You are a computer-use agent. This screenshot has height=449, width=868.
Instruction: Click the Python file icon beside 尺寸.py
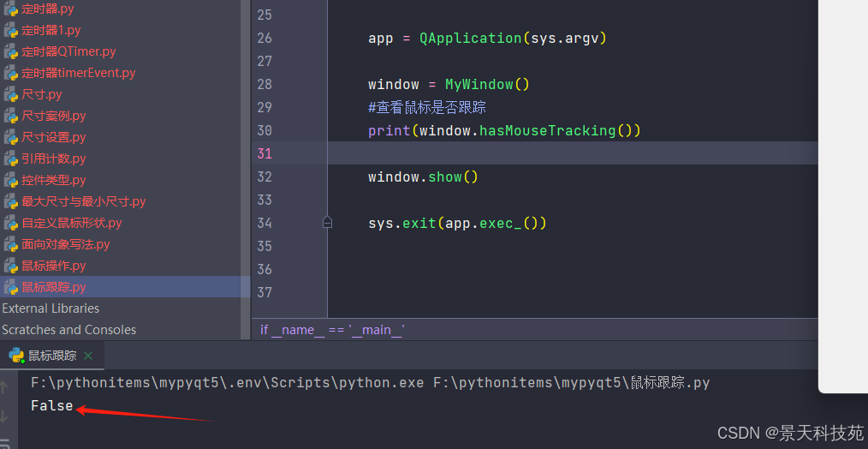(x=11, y=94)
